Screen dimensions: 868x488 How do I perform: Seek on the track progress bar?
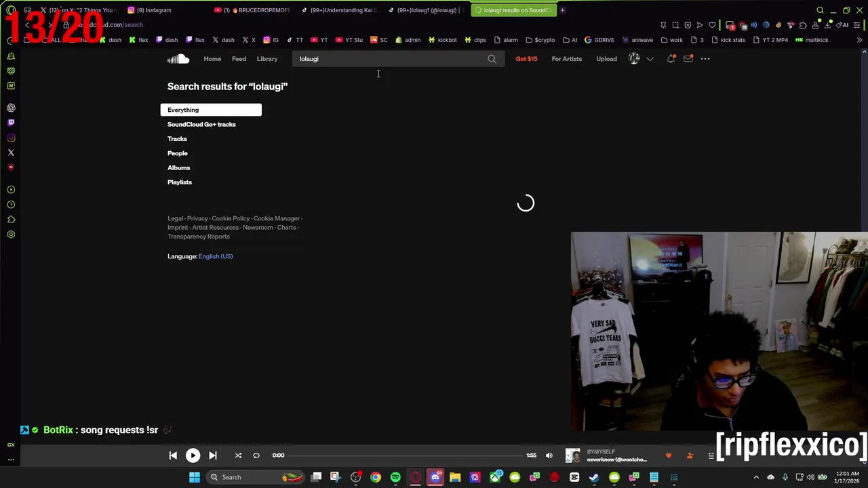pyautogui.click(x=407, y=455)
